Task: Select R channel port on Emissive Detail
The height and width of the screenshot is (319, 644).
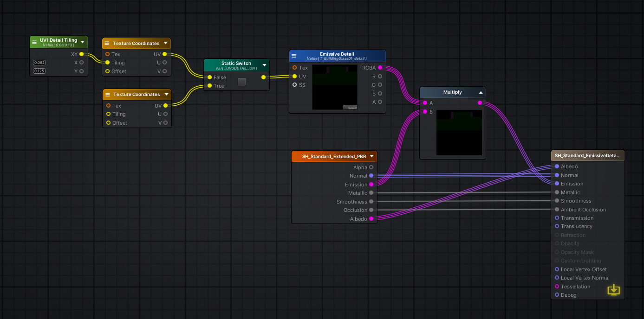Action: pos(380,76)
